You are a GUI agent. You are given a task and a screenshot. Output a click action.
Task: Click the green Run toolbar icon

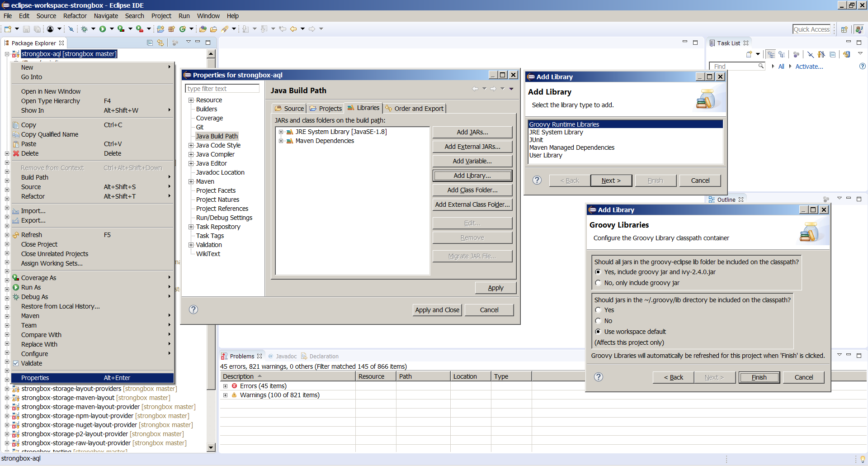click(x=103, y=29)
